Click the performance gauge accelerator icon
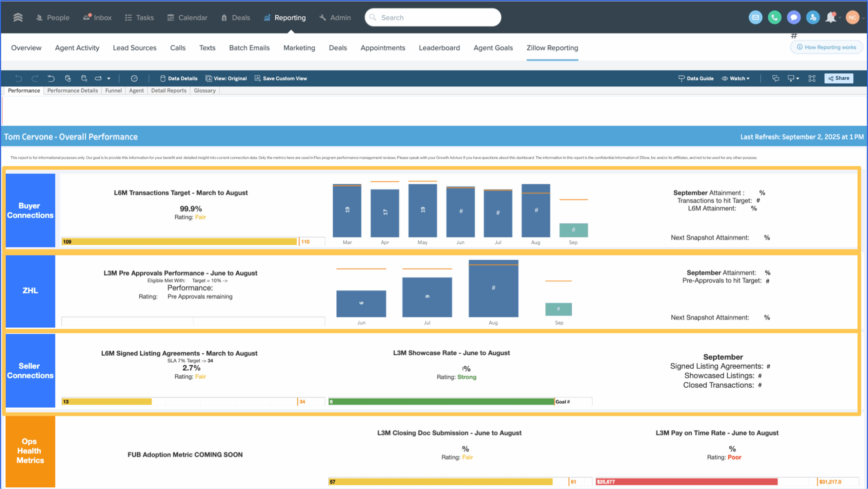The height and width of the screenshot is (489, 868). [x=134, y=78]
